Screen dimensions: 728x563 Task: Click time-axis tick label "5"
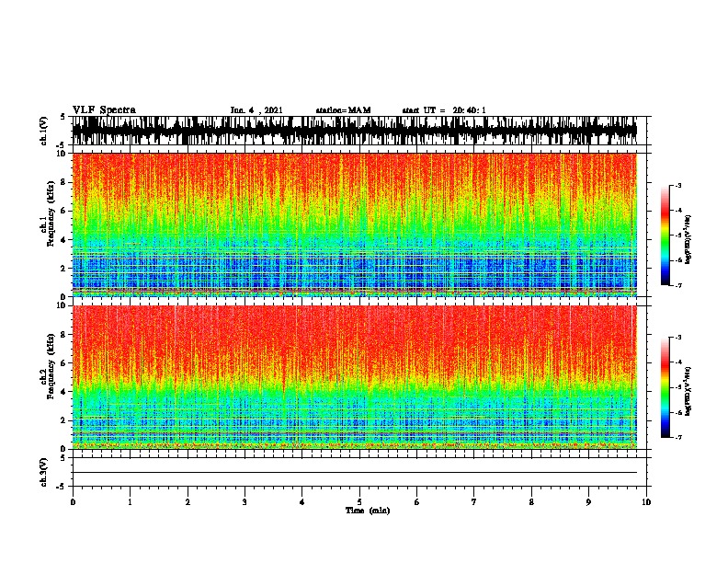[x=359, y=502]
